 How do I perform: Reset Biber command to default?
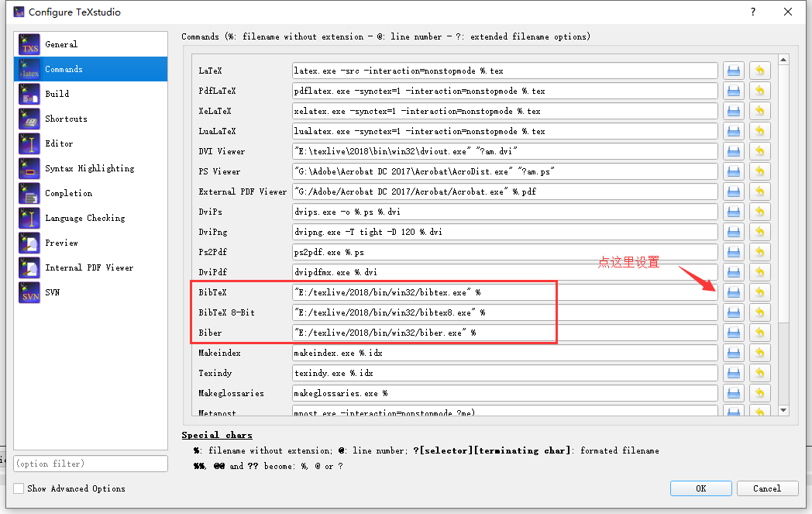tap(759, 333)
